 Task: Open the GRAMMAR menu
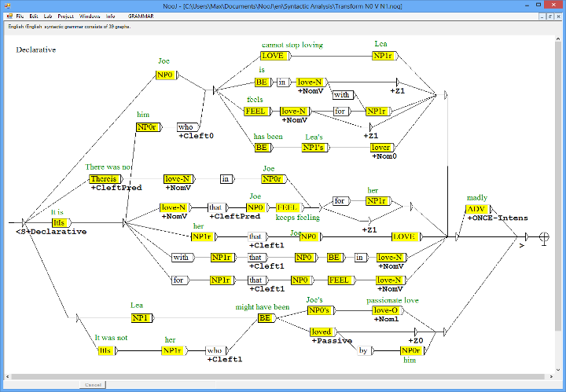click(x=141, y=16)
